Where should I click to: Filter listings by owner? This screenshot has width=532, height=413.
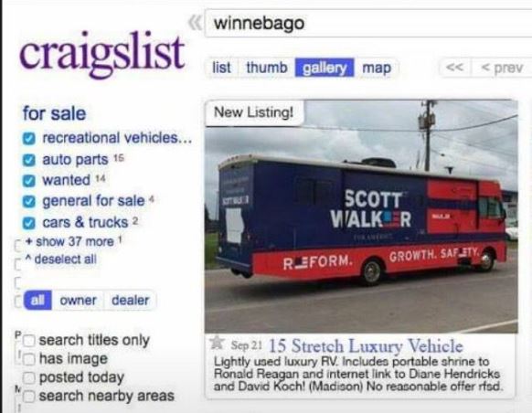tap(78, 300)
